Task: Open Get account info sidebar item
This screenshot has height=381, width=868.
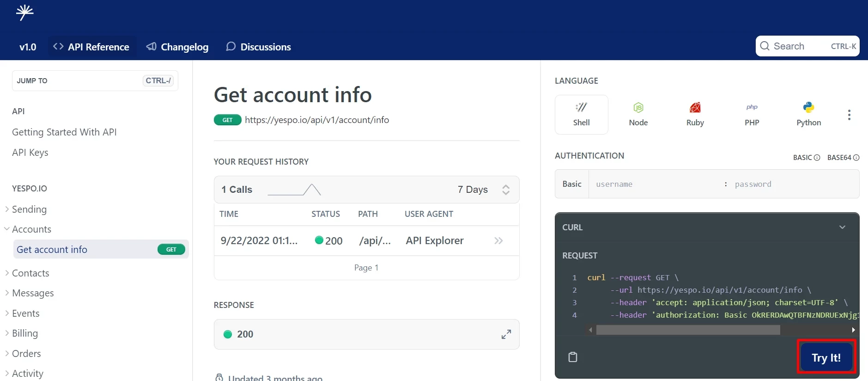Action: [101, 249]
